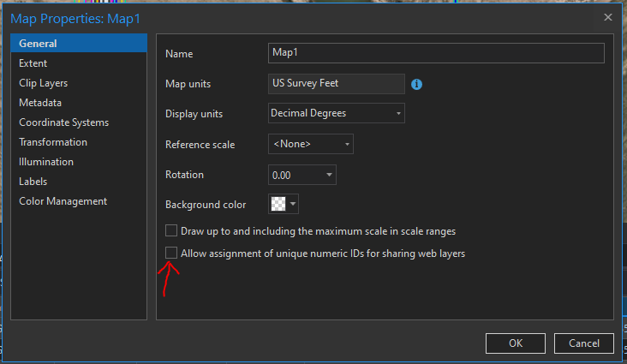This screenshot has width=627, height=364.
Task: Open the Background color picker
Action: [284, 204]
